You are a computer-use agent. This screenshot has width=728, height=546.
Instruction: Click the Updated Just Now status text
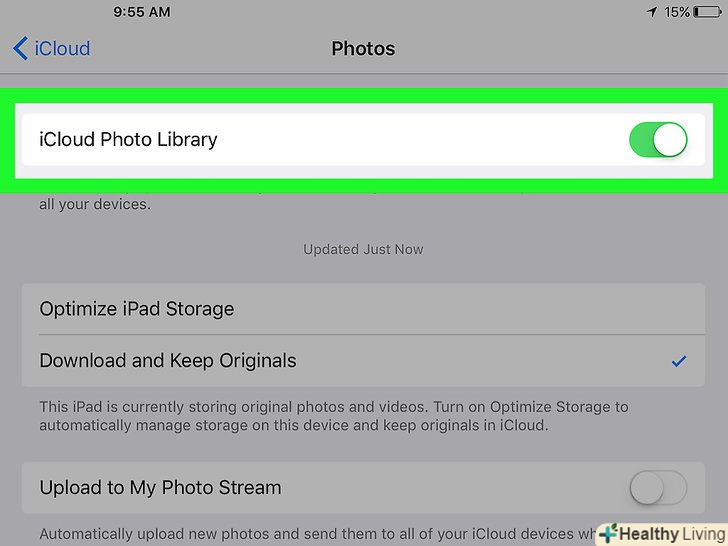[x=363, y=249]
